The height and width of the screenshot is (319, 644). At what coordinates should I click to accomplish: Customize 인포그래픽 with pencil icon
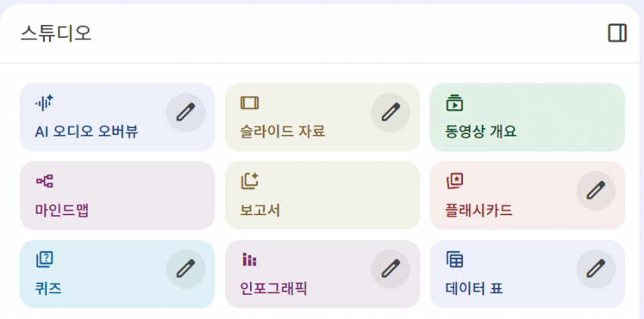(x=390, y=269)
